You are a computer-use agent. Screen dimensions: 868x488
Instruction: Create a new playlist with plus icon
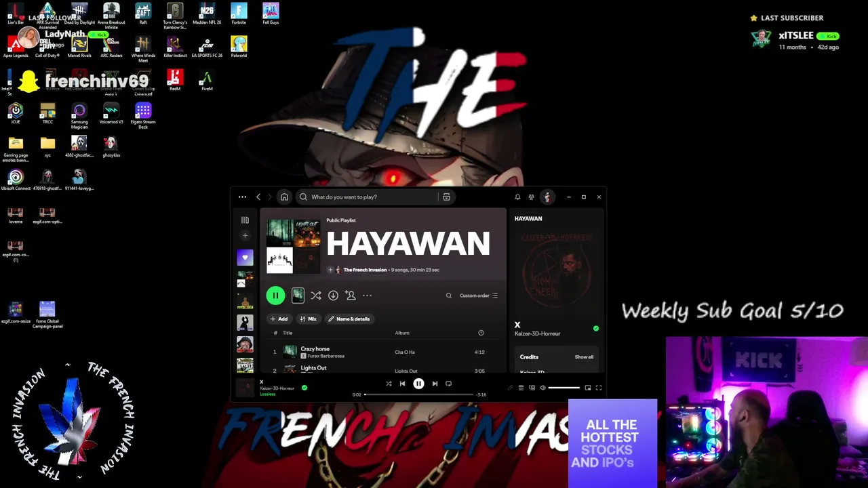coord(245,236)
